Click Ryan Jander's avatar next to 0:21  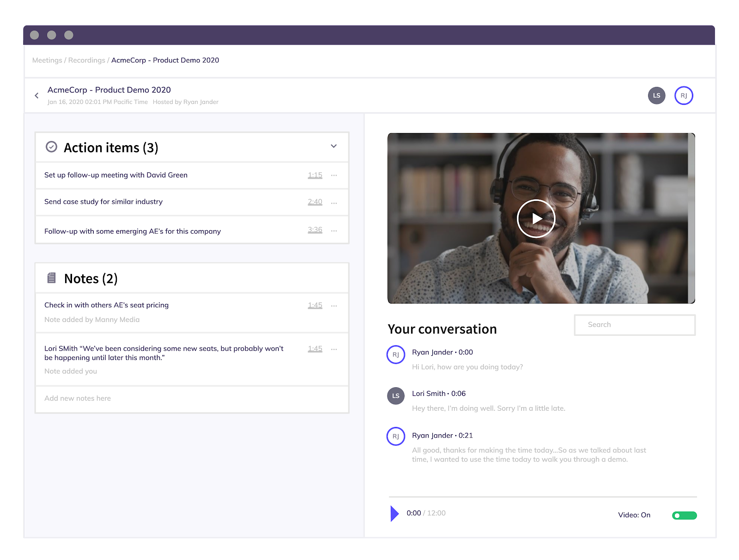(x=396, y=436)
